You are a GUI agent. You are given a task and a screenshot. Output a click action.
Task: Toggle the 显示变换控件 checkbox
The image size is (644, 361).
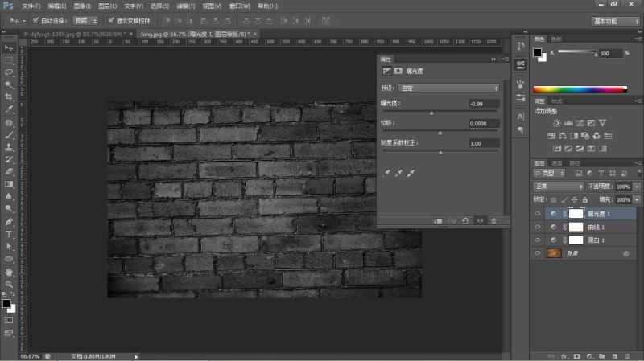point(110,20)
